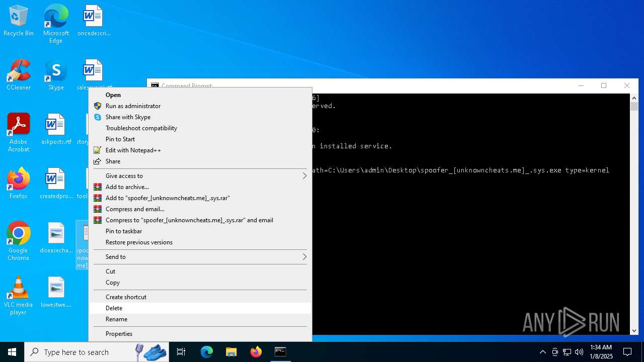Choose Restore previous versions
This screenshot has width=644, height=362.
200,242
